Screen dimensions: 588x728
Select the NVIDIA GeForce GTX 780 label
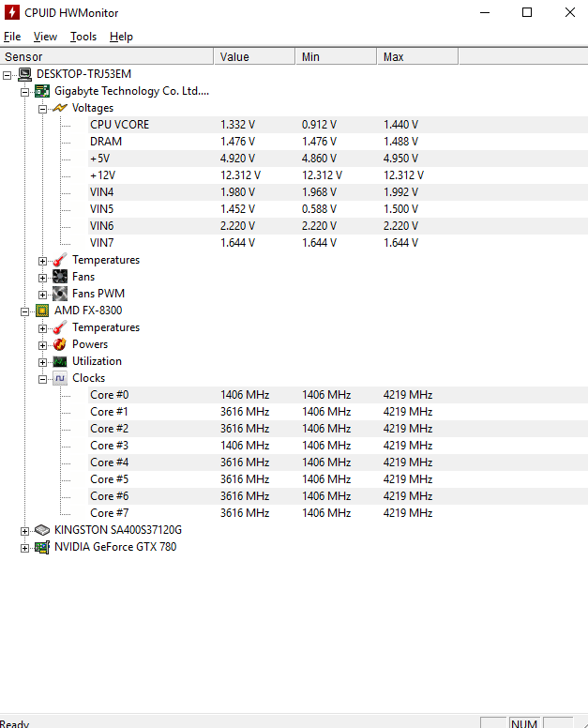point(115,547)
